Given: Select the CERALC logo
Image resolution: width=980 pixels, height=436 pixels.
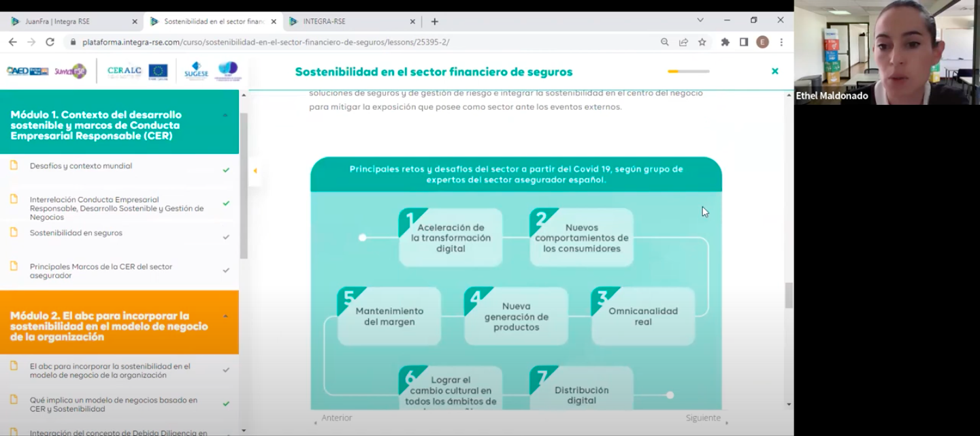Looking at the screenshot, I should (x=125, y=70).
